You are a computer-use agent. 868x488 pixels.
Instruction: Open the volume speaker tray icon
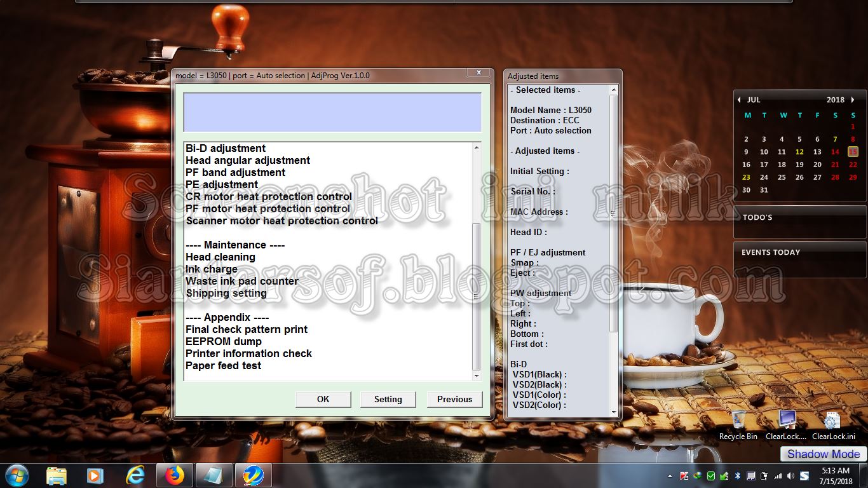click(790, 476)
